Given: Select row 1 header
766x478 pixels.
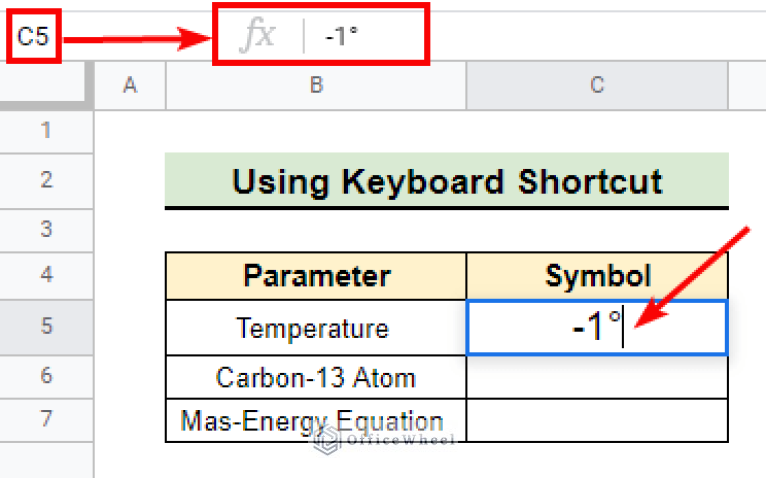Looking at the screenshot, I should point(46,131).
